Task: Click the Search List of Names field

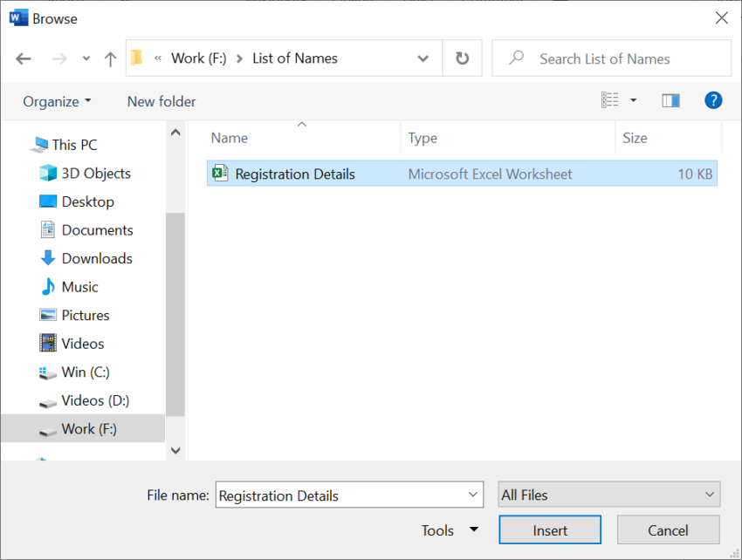Action: (620, 58)
